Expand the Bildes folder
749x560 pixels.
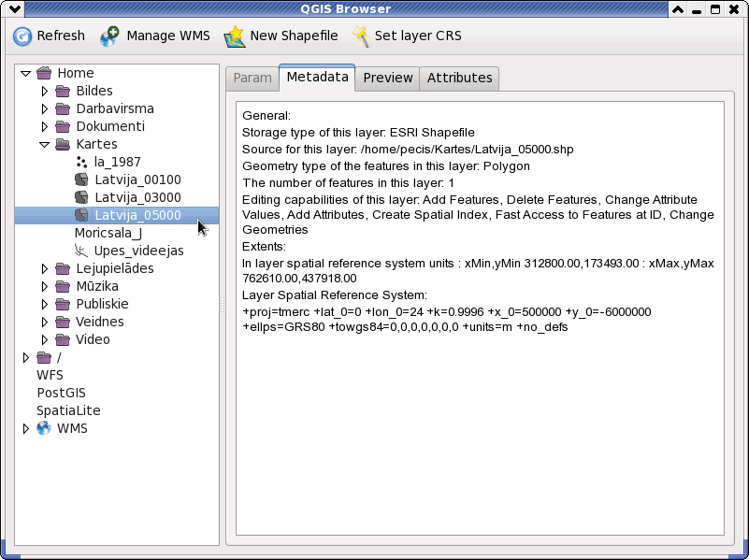[x=45, y=91]
